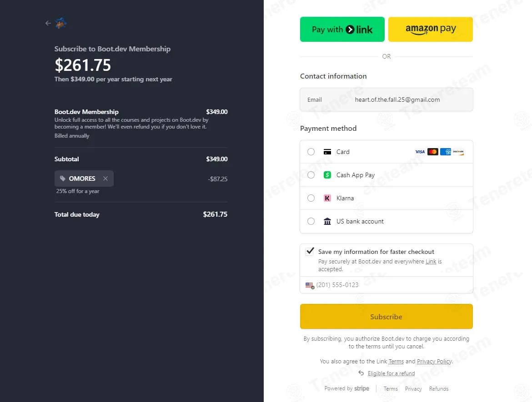Select the Klarna radio button
Image resolution: width=532 pixels, height=402 pixels.
(311, 198)
